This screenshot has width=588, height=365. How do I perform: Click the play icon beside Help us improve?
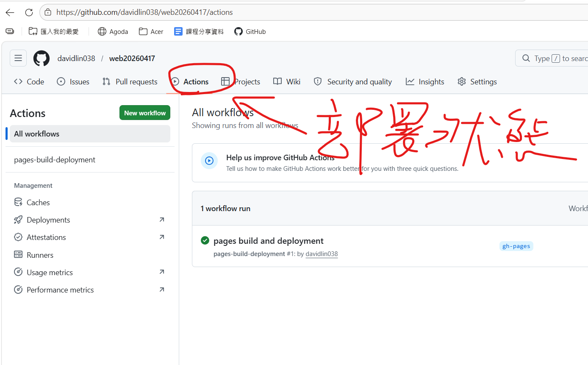click(209, 161)
